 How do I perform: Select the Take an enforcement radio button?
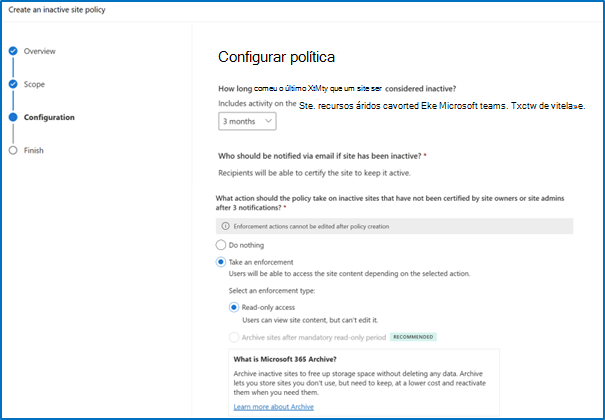pyautogui.click(x=221, y=262)
